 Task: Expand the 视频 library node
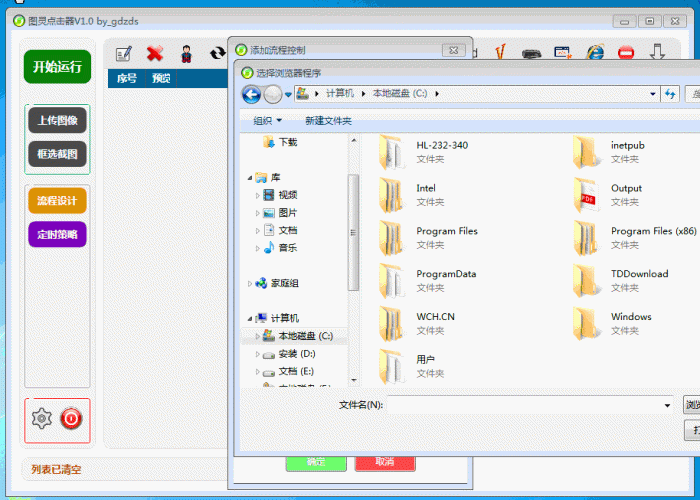point(258,196)
